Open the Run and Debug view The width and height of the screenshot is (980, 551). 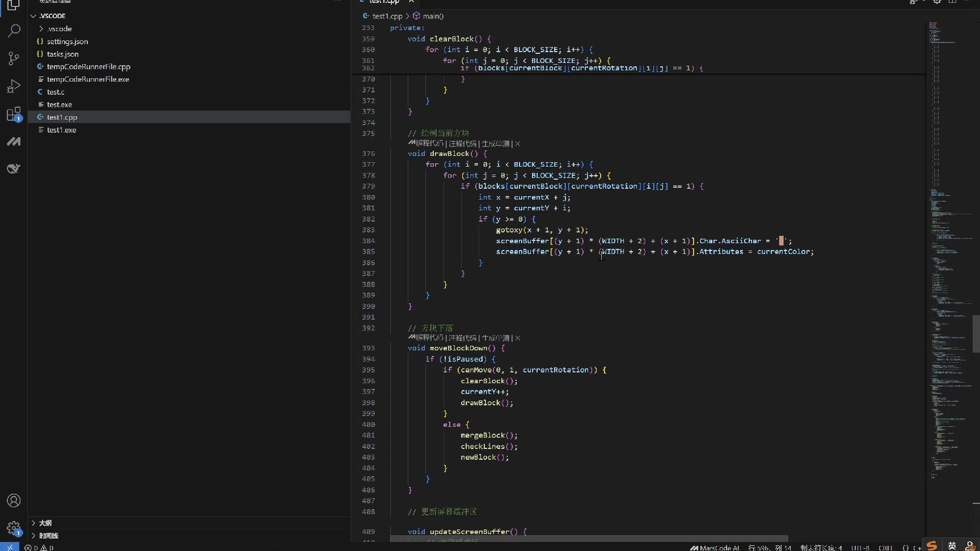[x=14, y=86]
